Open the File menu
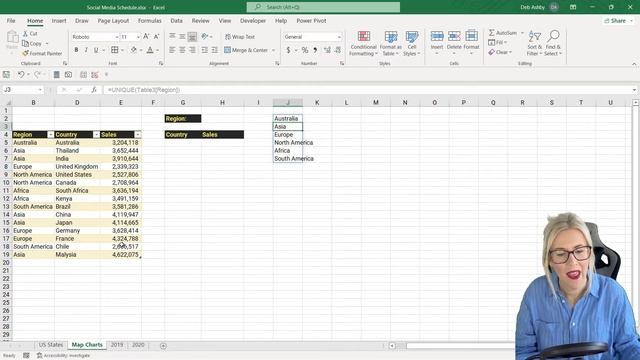 [x=11, y=20]
